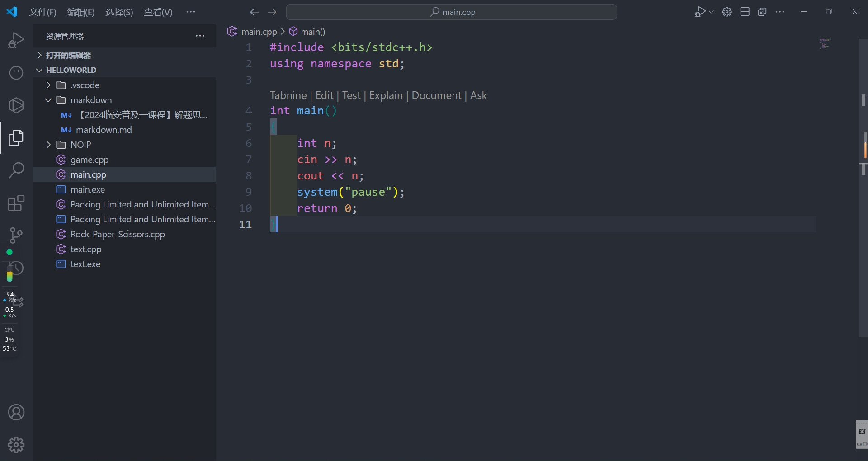Click the Tabnine Test code lens link
868x461 pixels.
tap(351, 95)
